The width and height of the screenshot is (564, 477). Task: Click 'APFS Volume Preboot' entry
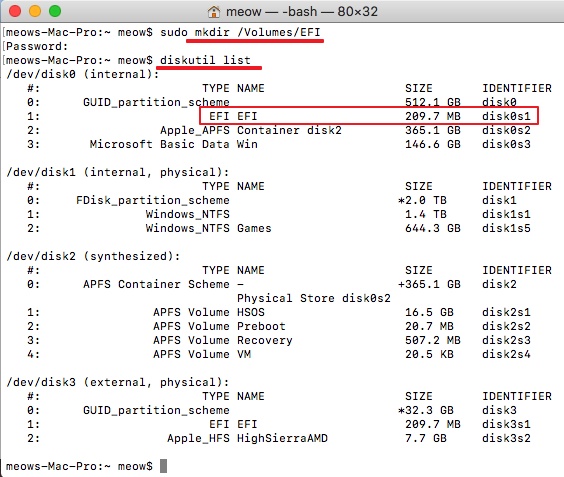tap(219, 326)
